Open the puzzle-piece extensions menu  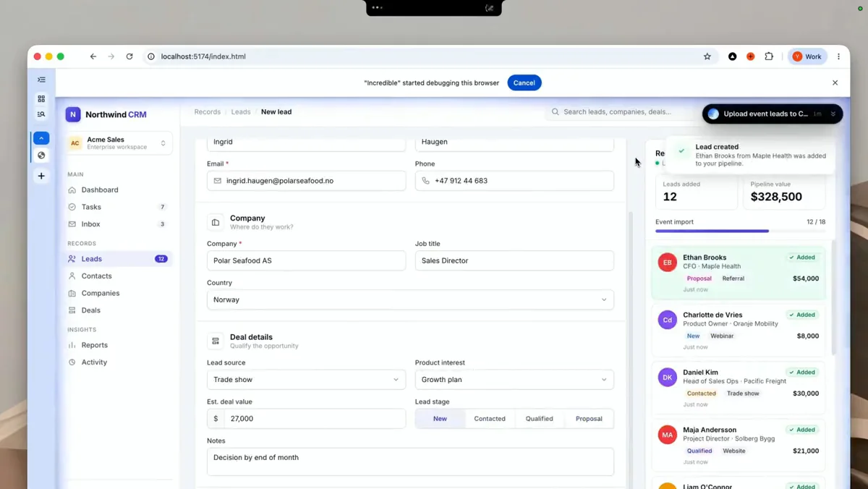(x=769, y=56)
